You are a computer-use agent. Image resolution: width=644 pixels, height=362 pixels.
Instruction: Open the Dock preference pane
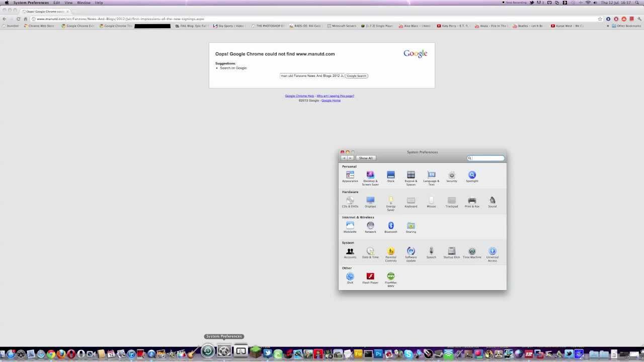390,176
